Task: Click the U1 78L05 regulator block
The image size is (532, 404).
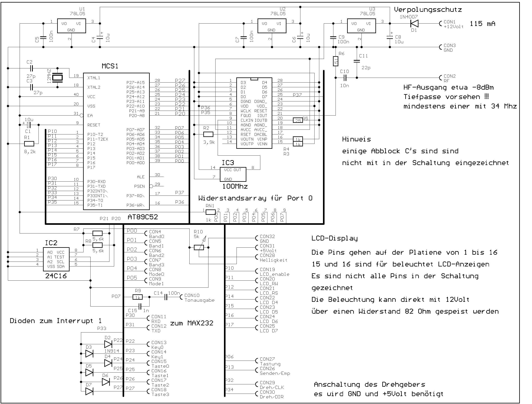Action: point(72,26)
